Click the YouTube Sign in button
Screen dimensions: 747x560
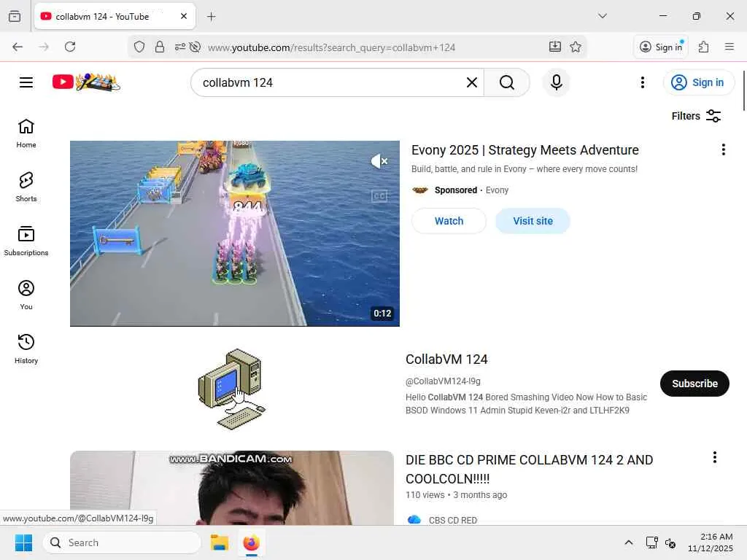pos(698,82)
